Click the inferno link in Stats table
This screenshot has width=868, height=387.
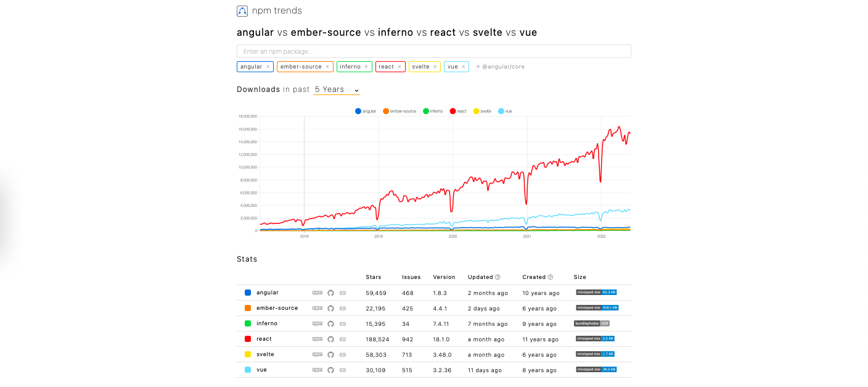click(x=267, y=323)
